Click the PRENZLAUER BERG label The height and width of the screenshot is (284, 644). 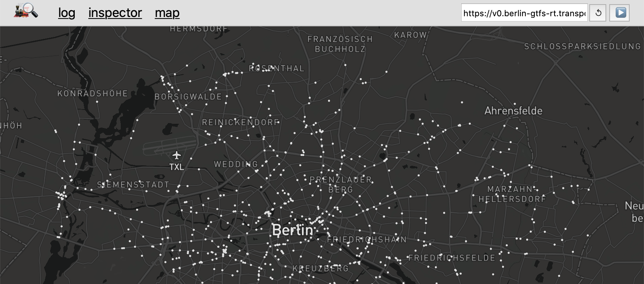341,185
